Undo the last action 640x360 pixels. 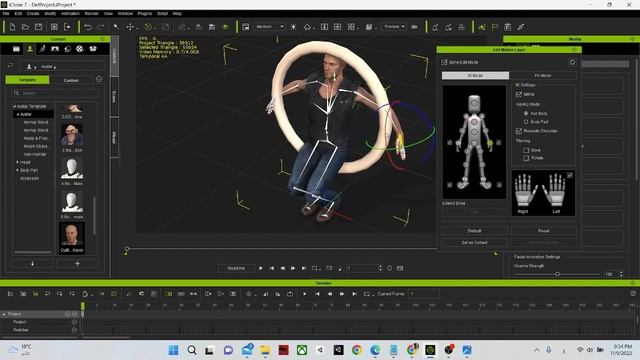(x=88, y=27)
